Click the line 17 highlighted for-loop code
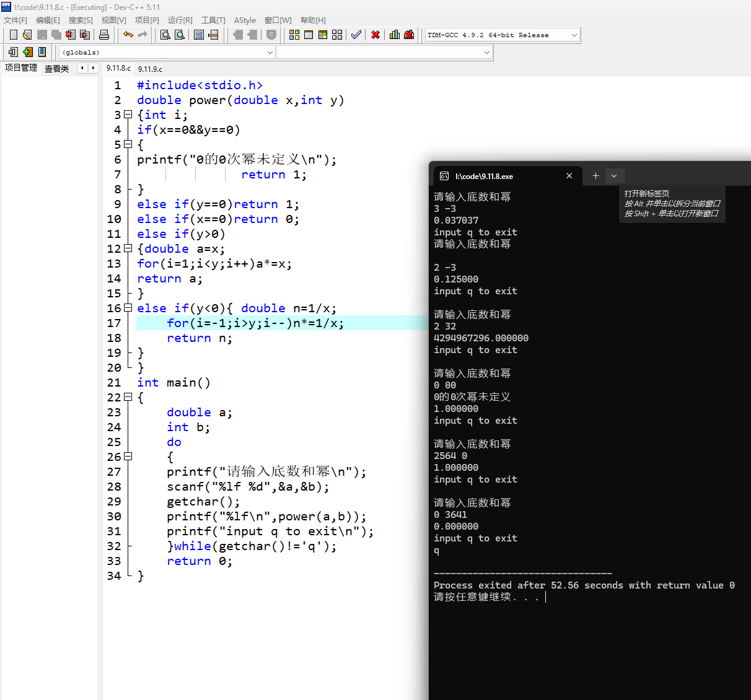 pyautogui.click(x=255, y=323)
